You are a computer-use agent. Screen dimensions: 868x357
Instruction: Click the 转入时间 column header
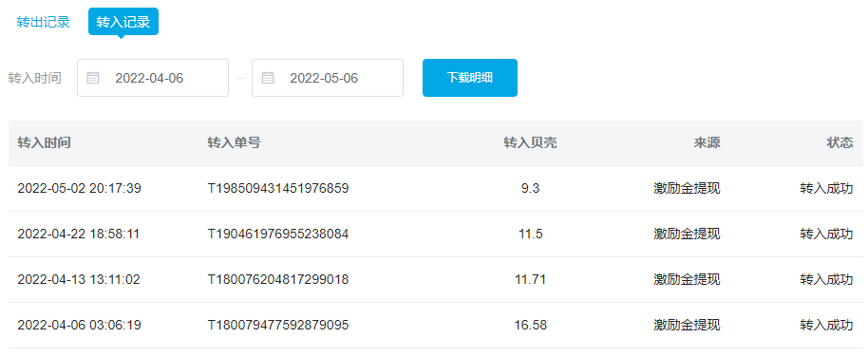tap(45, 142)
